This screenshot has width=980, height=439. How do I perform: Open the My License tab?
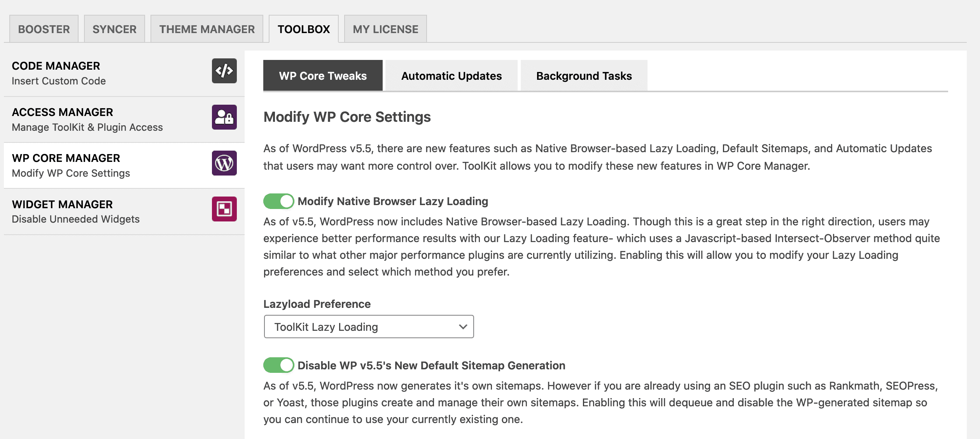tap(385, 29)
